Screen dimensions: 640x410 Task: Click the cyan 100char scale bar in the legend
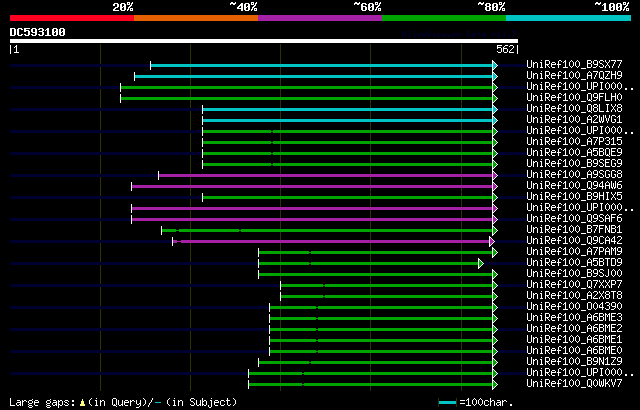click(x=448, y=403)
